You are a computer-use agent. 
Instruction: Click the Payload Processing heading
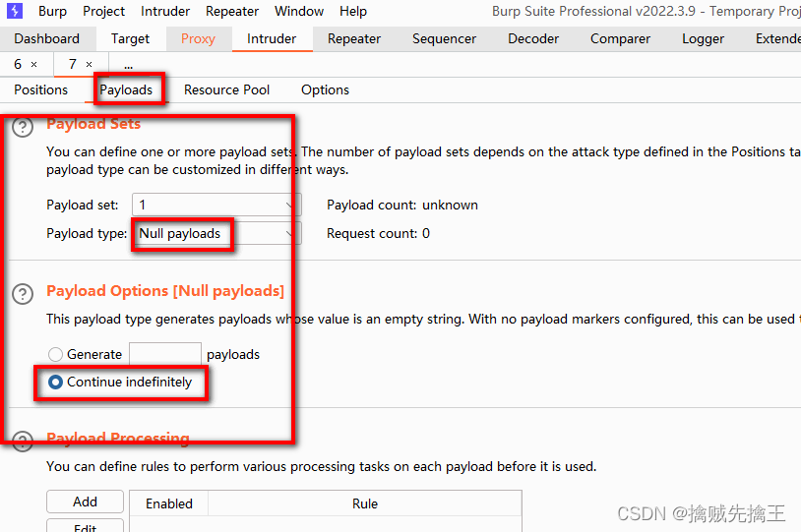click(x=118, y=438)
